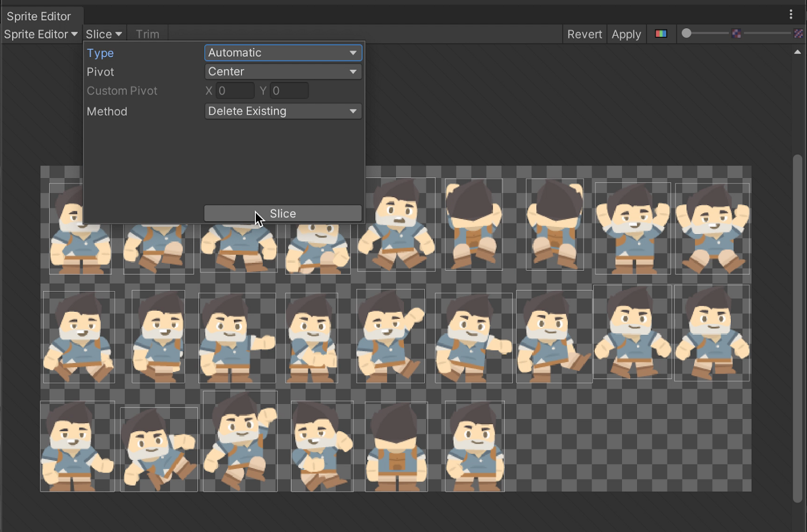Screen dimensions: 807x532
Task: Collapse the Slice toolbar menu
Action: tap(104, 34)
